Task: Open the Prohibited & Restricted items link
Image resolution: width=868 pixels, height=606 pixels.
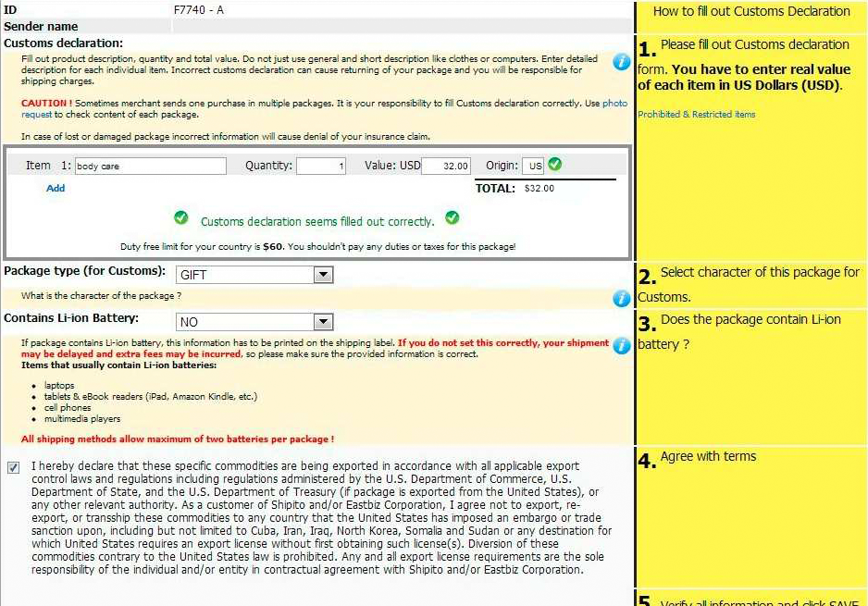Action: coord(696,115)
